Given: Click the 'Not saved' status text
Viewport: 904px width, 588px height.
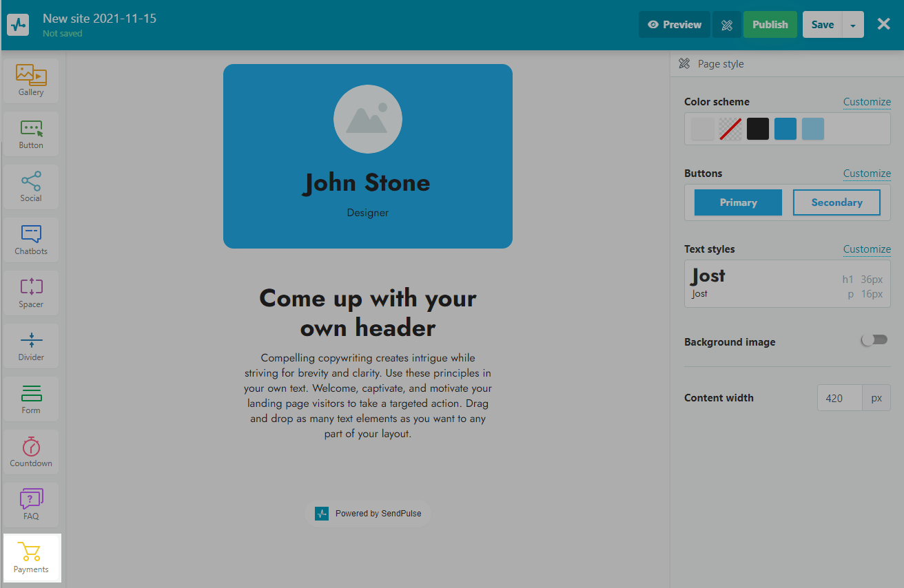Looking at the screenshot, I should pyautogui.click(x=62, y=33).
